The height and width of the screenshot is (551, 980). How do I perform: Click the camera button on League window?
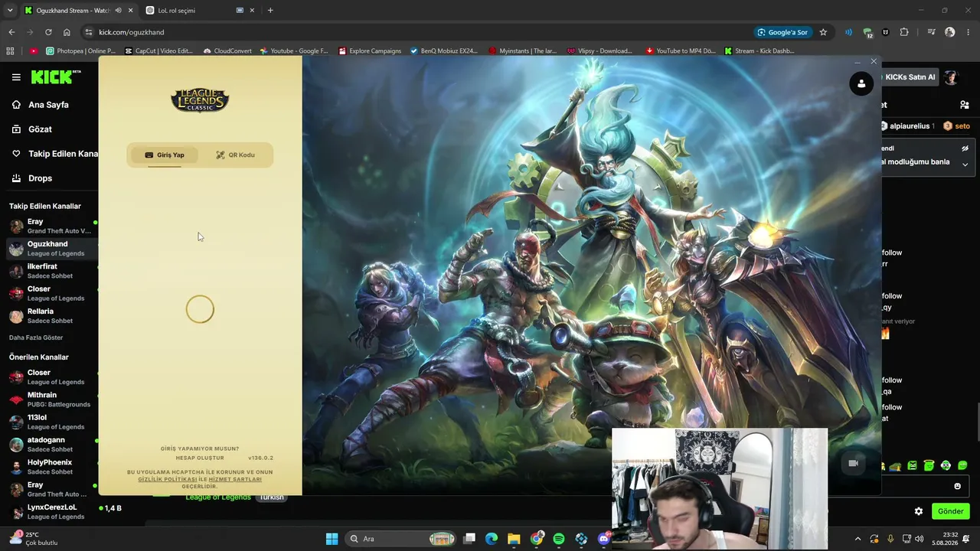(854, 463)
